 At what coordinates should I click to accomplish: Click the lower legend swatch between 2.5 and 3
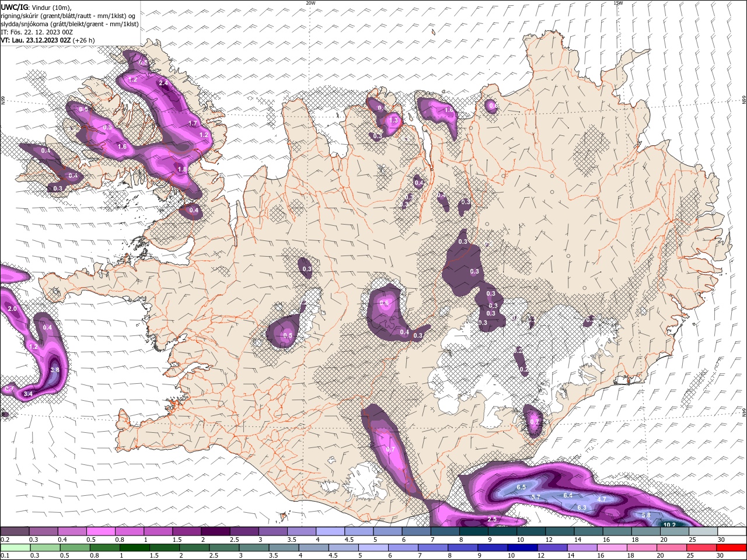click(225, 547)
